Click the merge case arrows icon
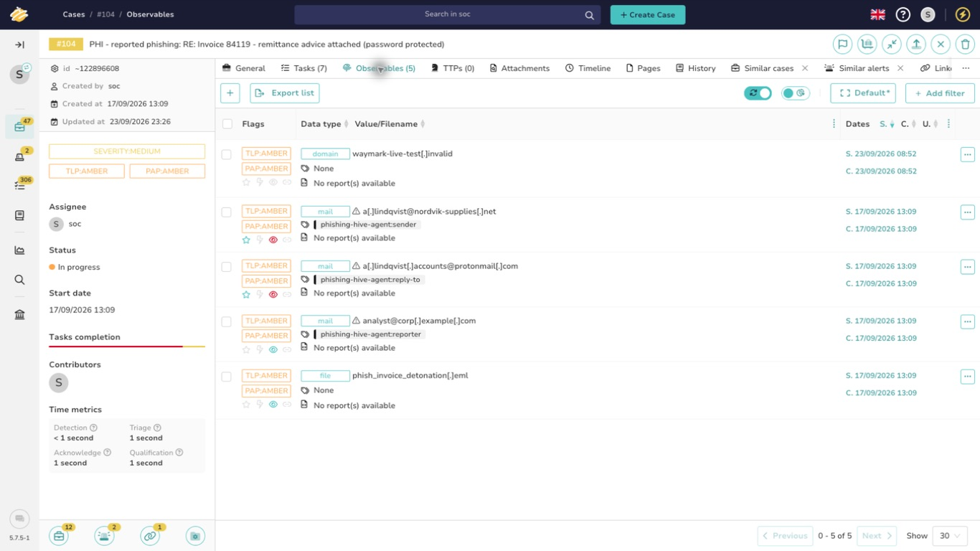The image size is (980, 551). (892, 44)
